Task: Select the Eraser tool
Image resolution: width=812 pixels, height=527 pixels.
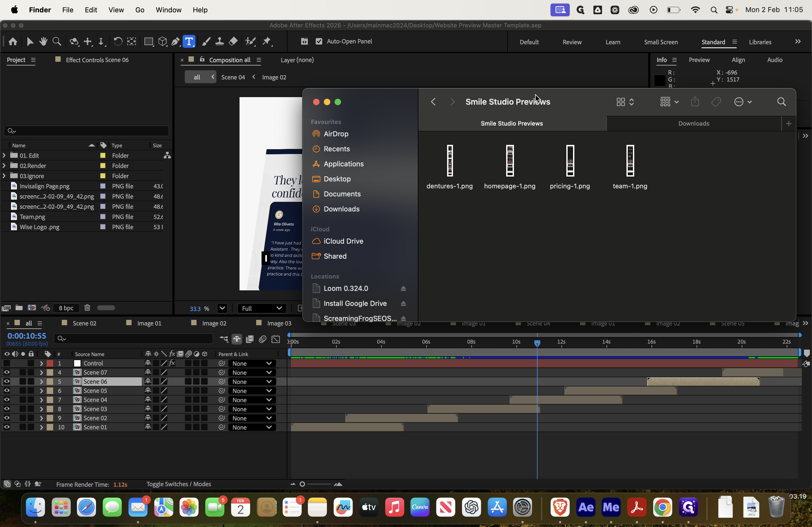Action: (x=233, y=42)
